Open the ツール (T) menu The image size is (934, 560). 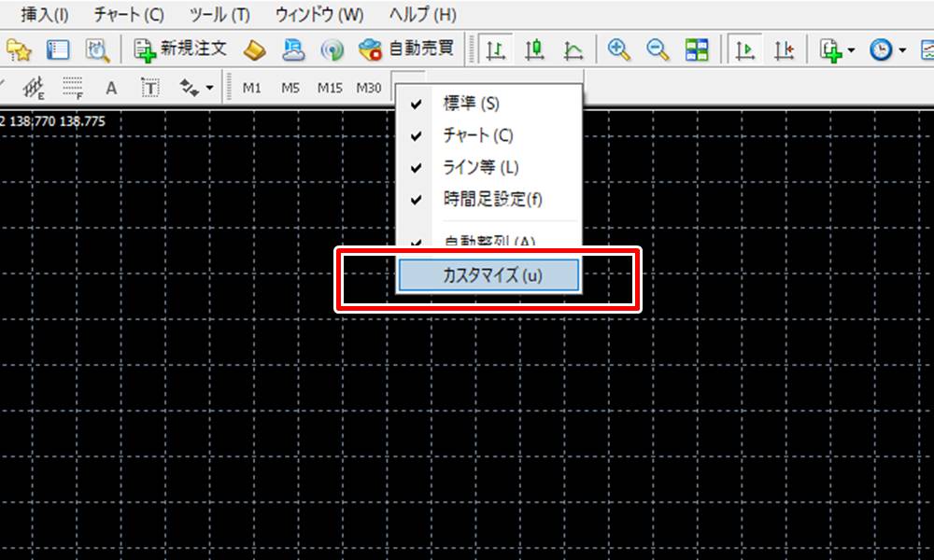[217, 14]
